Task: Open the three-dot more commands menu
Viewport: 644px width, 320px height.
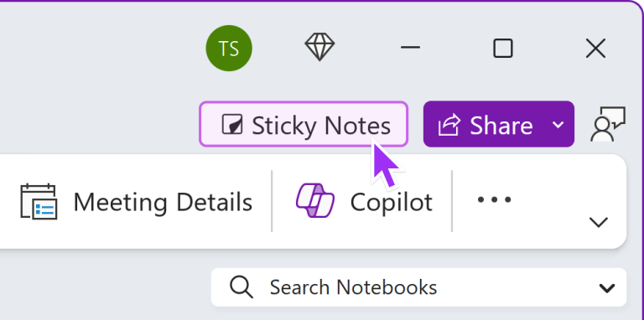Action: click(x=494, y=200)
